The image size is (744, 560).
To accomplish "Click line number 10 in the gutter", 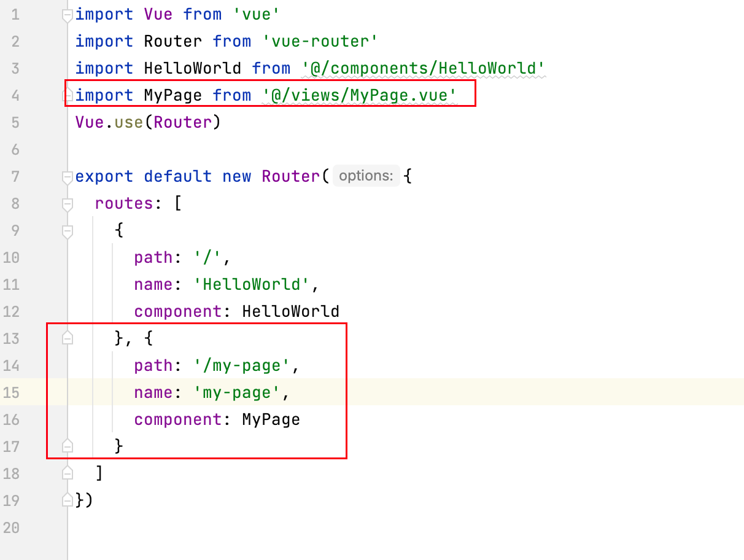I will 11,257.
